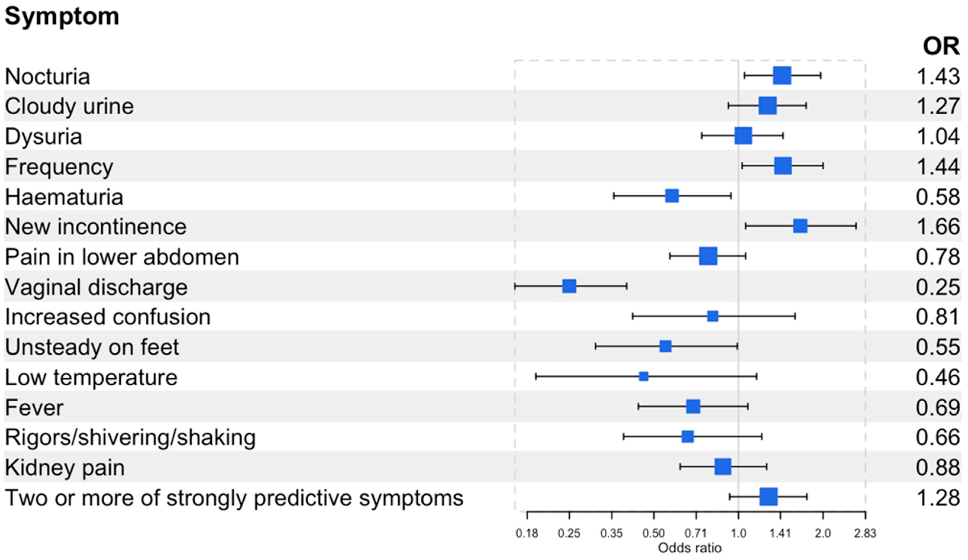Click the Increased confusion blue square
Screen dimensions: 968x560
coord(713,316)
